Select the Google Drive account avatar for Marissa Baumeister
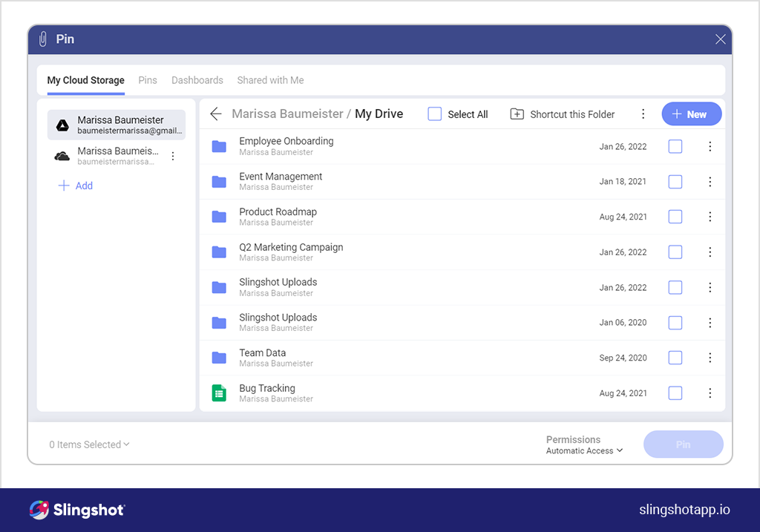The image size is (760, 532). (x=62, y=125)
